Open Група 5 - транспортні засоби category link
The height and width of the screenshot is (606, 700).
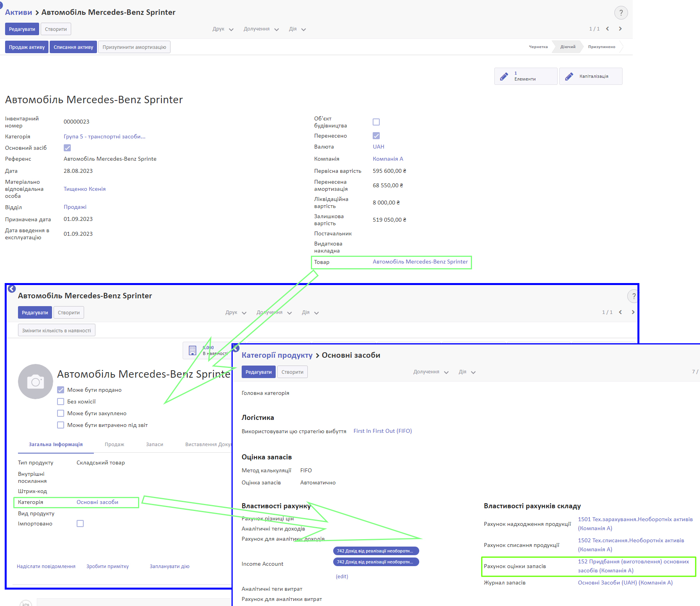[x=104, y=136]
